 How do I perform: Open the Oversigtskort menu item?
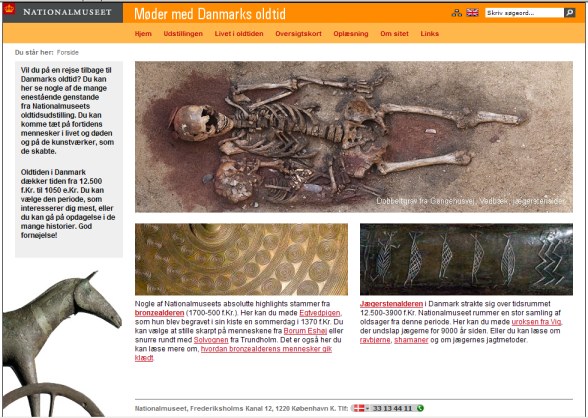click(x=298, y=34)
